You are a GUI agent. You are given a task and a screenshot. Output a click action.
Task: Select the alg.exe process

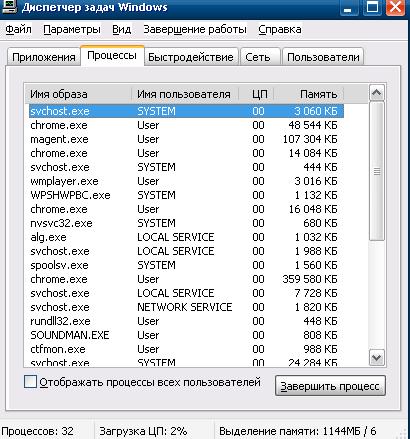tap(186, 237)
